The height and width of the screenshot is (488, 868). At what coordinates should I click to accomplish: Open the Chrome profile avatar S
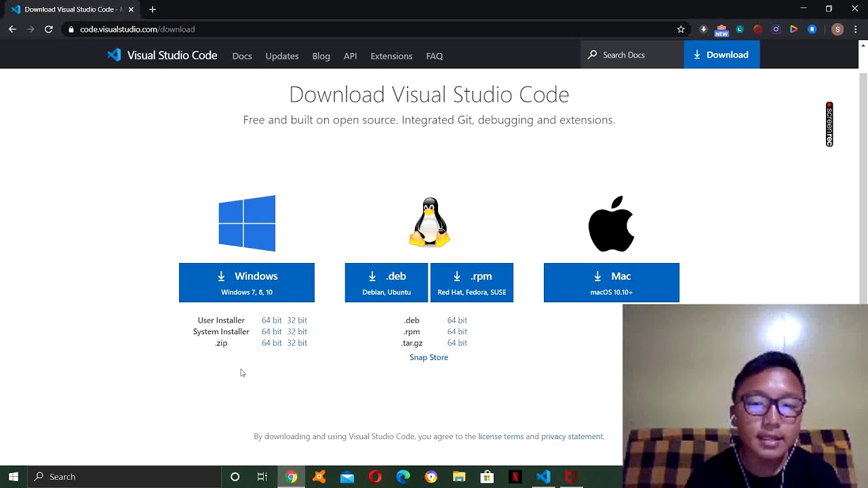[x=837, y=29]
